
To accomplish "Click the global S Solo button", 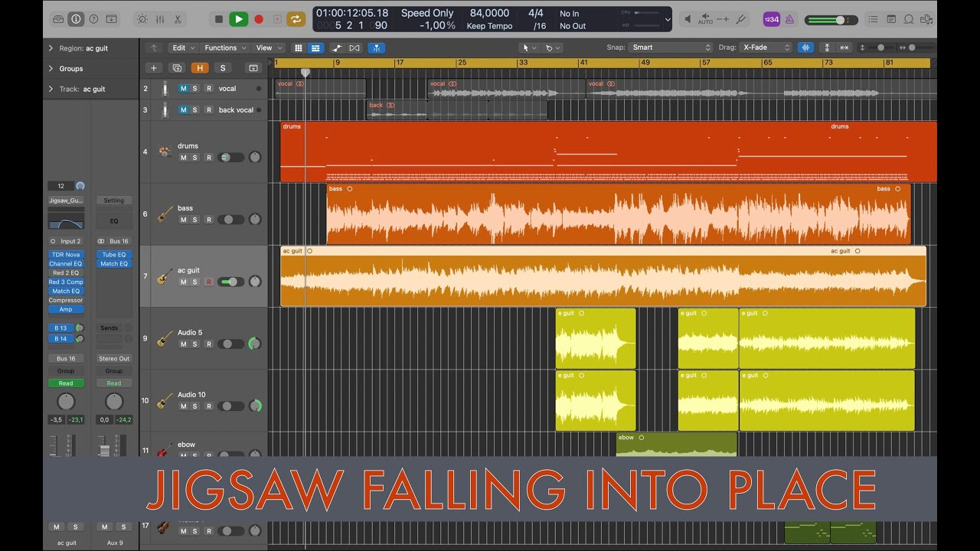I will [x=222, y=68].
